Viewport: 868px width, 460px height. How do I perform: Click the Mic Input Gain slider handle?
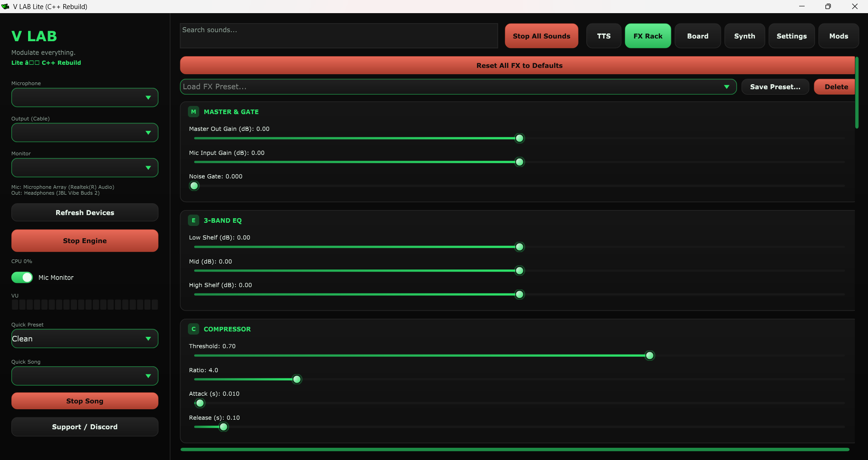coord(520,162)
